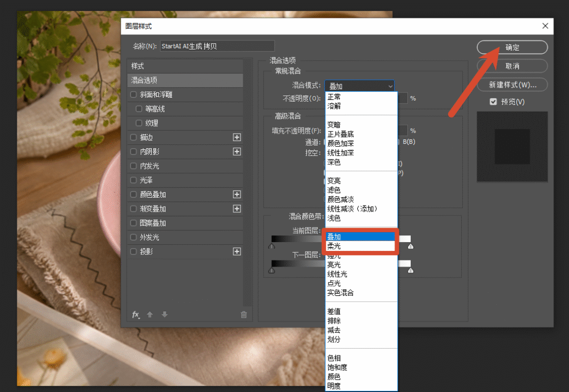
Task: Enable the 等高线 checkbox
Action: (138, 108)
